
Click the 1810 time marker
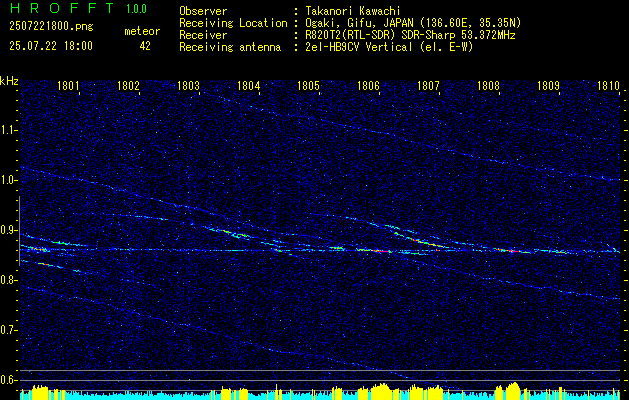click(609, 85)
